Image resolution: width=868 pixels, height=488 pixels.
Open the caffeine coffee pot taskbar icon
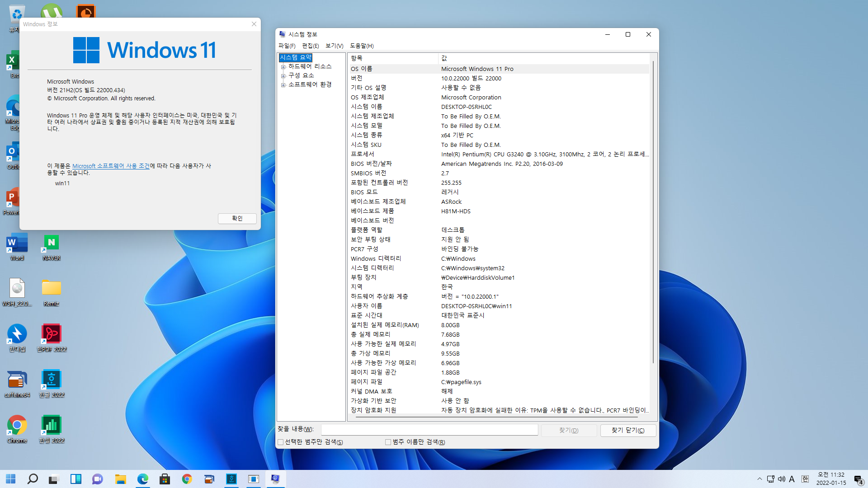(x=209, y=479)
